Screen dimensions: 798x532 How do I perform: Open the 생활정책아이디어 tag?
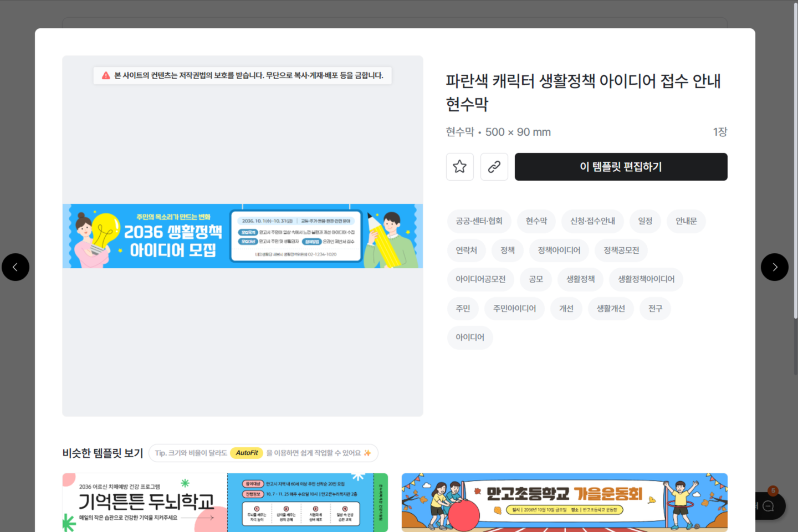tap(646, 279)
